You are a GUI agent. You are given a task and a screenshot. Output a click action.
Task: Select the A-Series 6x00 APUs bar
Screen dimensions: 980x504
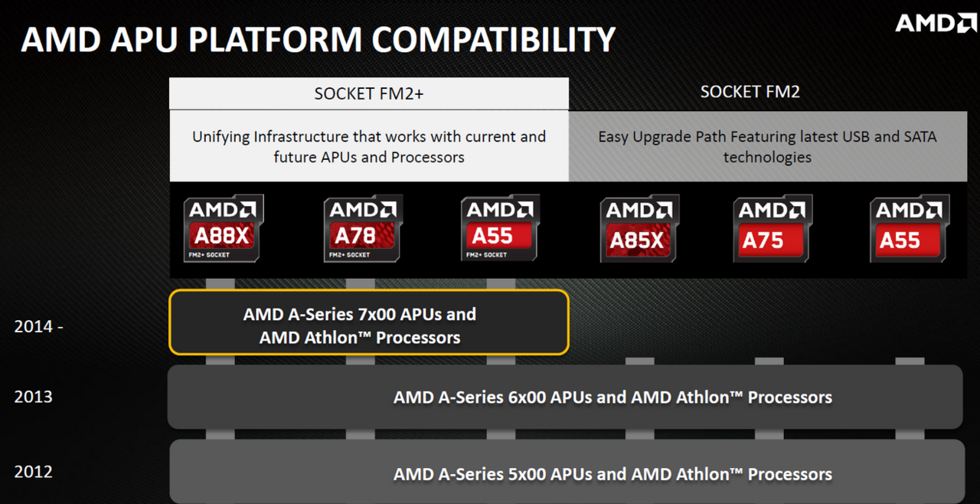click(x=565, y=397)
